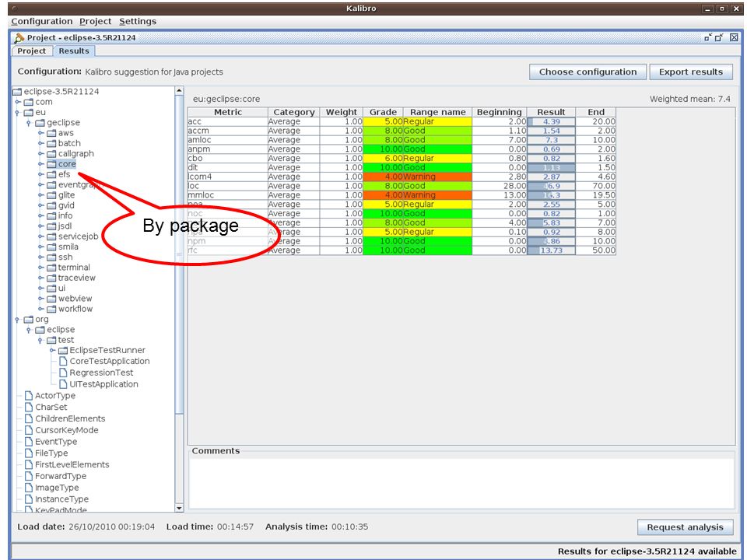Viewport: 747px width, 560px height.
Task: Expand the EclipseTestRunner node
Action: tap(52, 351)
